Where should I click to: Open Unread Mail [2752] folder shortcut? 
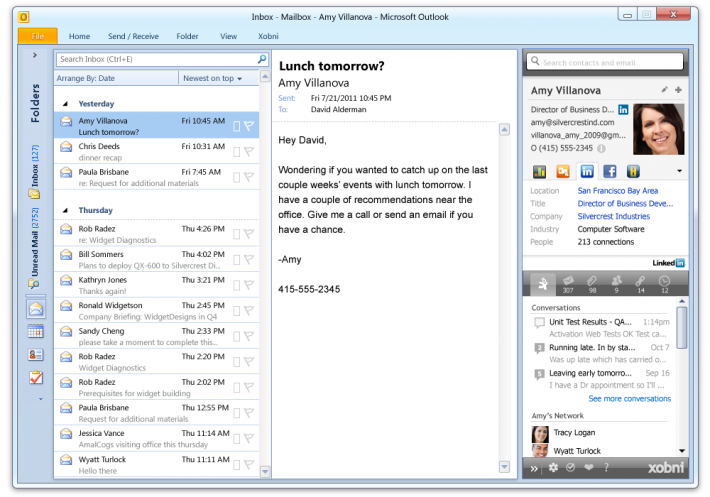coord(34,248)
